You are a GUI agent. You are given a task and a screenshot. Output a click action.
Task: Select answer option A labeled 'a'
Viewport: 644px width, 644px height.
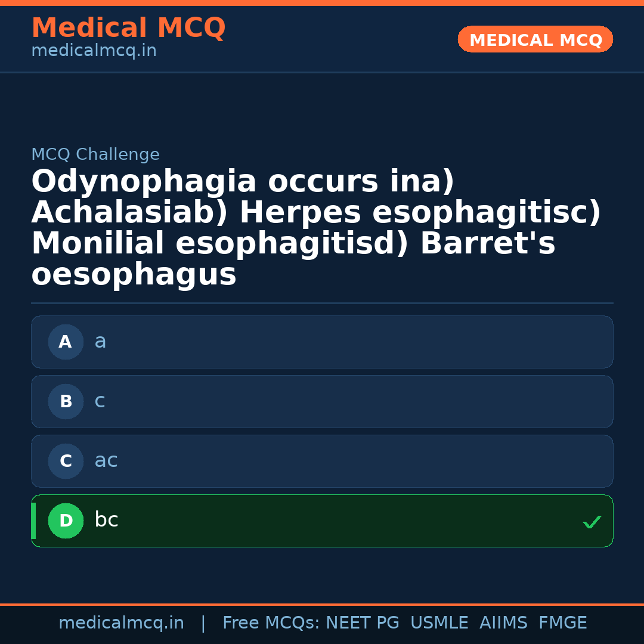pos(322,342)
